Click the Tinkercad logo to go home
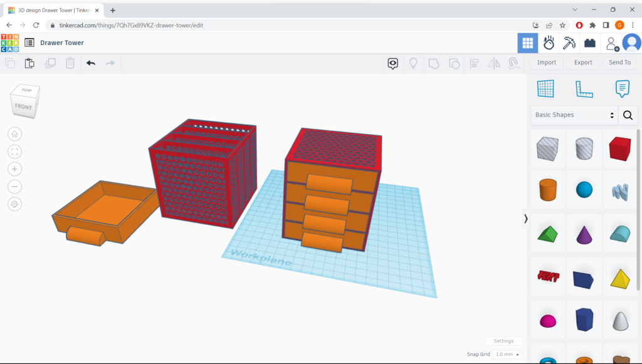This screenshot has height=364, width=642. (x=9, y=42)
